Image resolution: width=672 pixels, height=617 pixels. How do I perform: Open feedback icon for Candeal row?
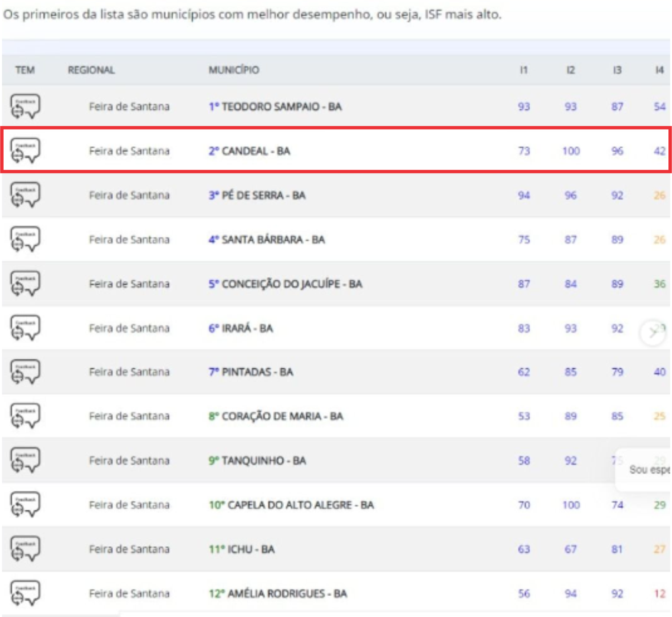coord(25,151)
